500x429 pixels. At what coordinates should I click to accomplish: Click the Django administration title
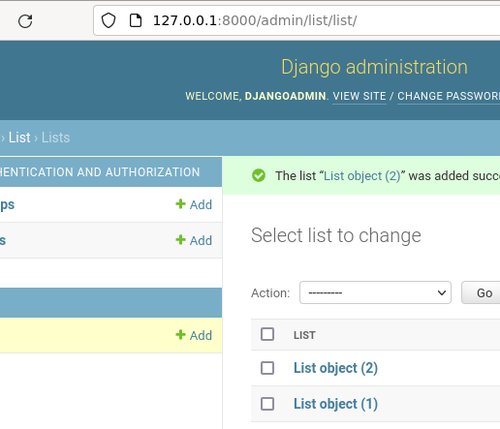click(375, 67)
